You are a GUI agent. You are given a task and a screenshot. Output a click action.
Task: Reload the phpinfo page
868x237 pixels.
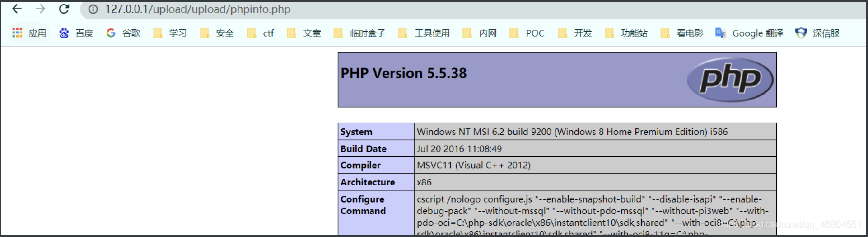tap(64, 9)
